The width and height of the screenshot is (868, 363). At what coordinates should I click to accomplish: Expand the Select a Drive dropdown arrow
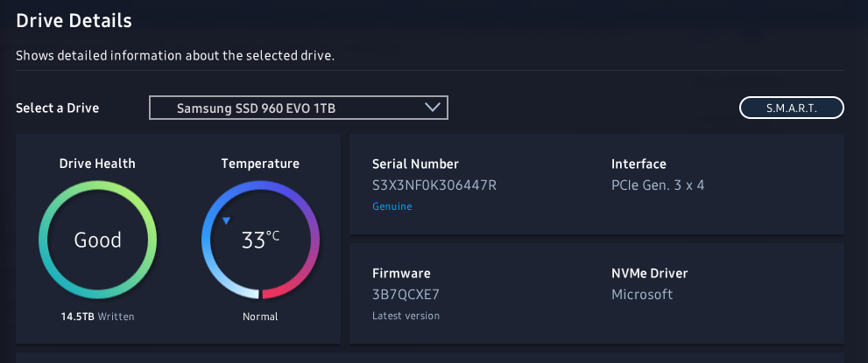click(432, 108)
